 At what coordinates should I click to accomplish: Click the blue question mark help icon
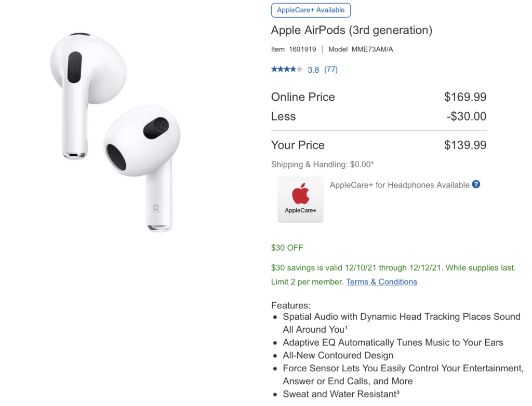point(476,184)
